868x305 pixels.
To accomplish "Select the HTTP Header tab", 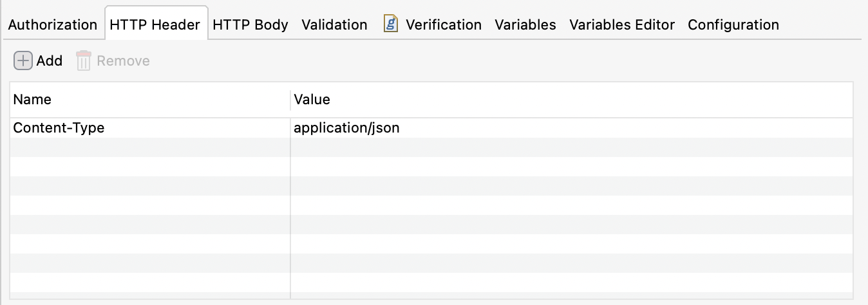I will [x=155, y=25].
